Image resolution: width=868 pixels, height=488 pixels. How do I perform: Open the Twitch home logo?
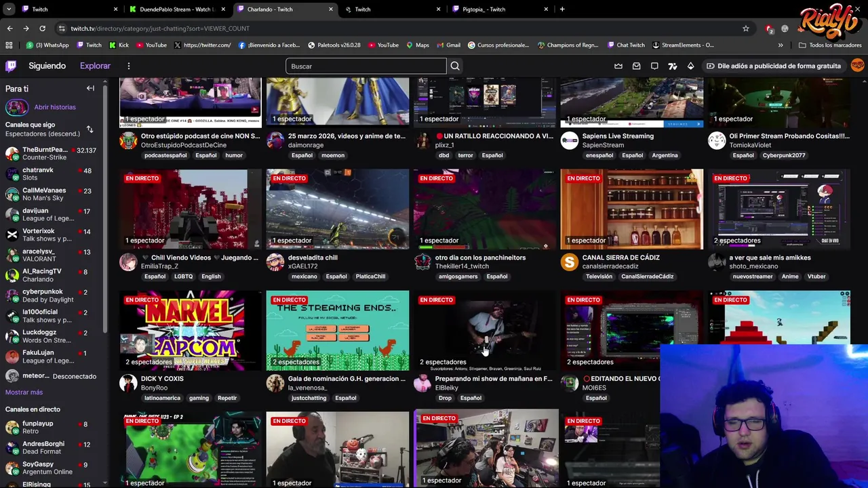[11, 66]
